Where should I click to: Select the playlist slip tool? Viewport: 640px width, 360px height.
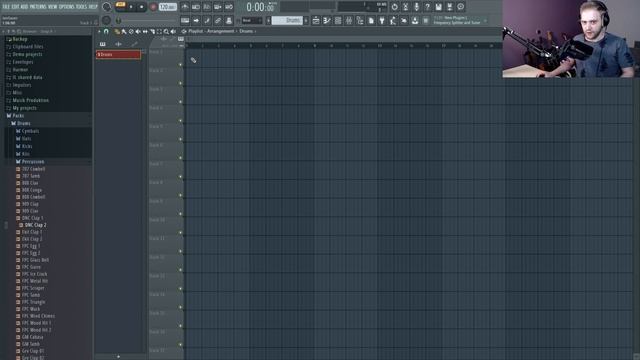click(145, 31)
